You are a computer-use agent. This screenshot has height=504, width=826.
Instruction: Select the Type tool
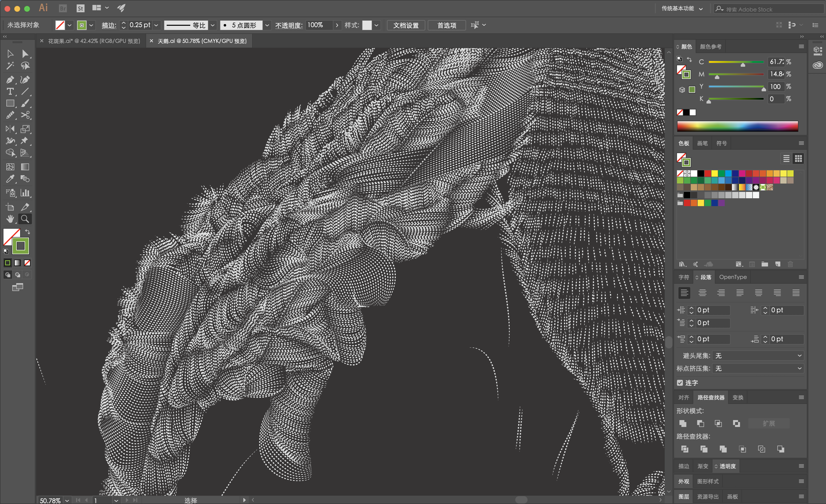point(10,92)
